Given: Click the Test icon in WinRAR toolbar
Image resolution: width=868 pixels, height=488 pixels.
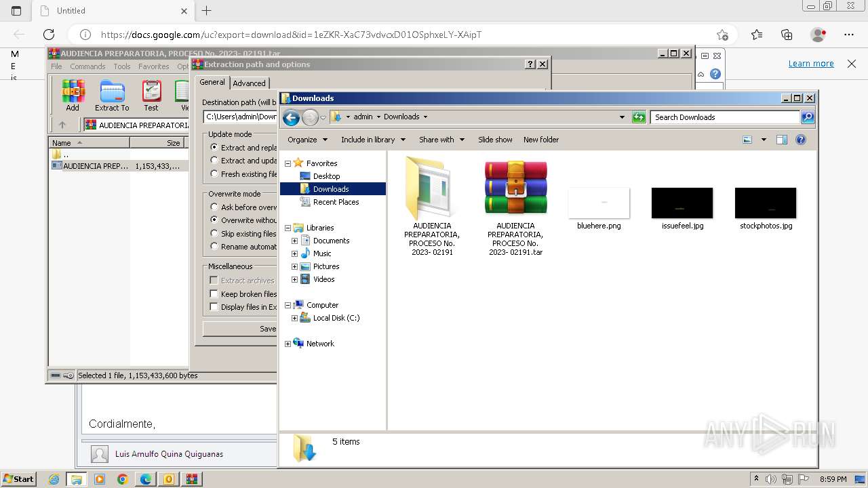Looking at the screenshot, I should tap(151, 95).
